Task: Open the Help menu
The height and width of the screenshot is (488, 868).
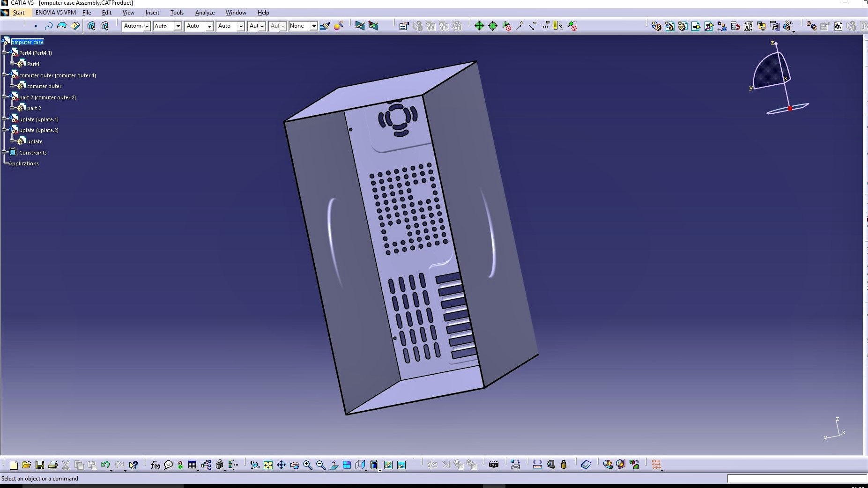Action: 263,13
